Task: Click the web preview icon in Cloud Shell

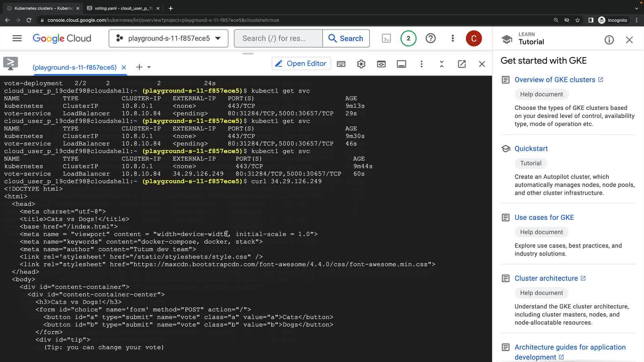Action: 381,64
